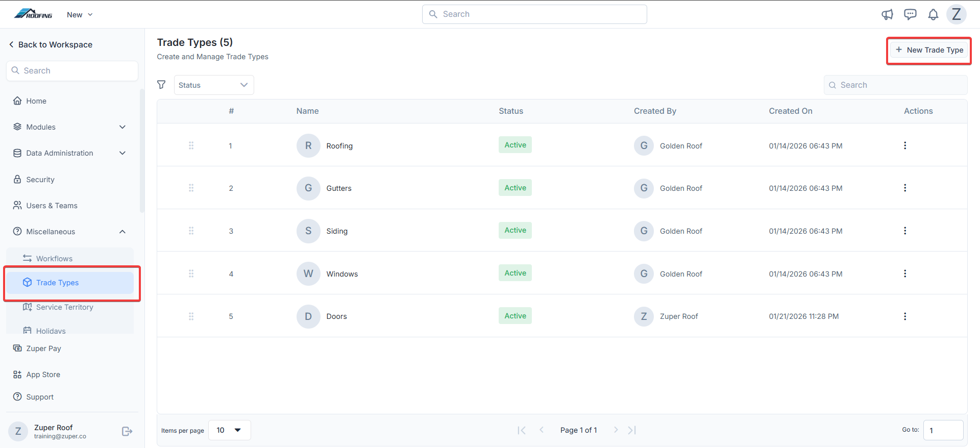980x448 pixels.
Task: Select Trade Types in the sidebar
Action: (70, 283)
